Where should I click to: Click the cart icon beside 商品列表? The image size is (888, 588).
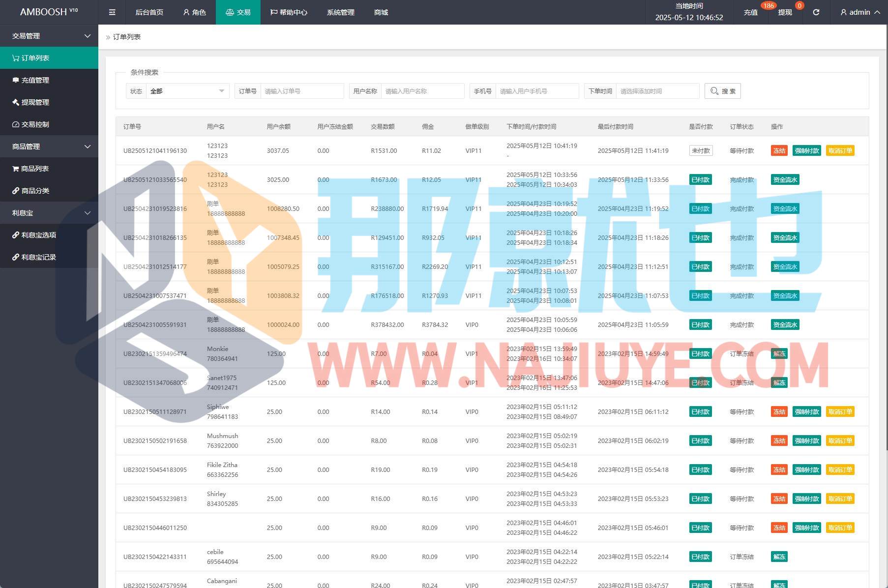(x=16, y=169)
